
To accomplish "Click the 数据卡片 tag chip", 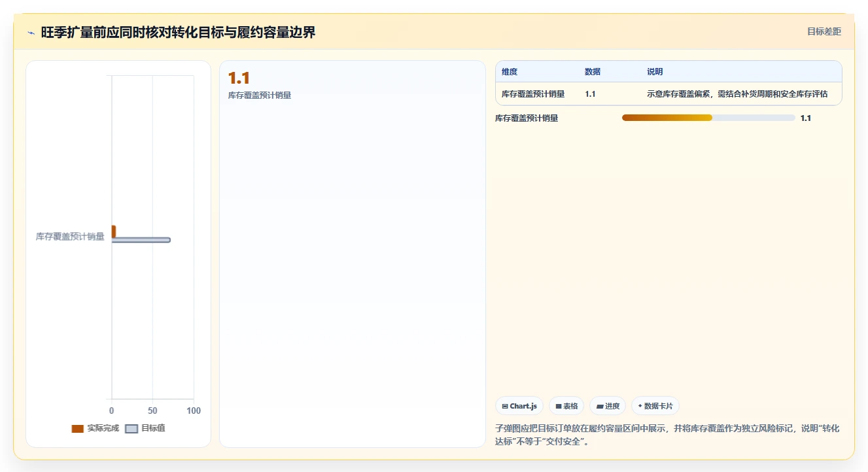I will (x=655, y=406).
